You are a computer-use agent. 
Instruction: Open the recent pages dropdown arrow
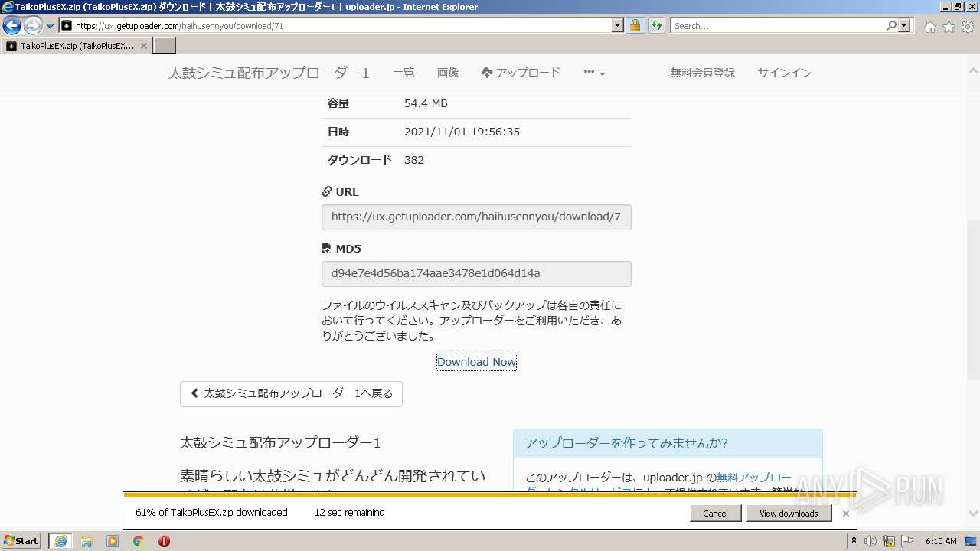pyautogui.click(x=51, y=26)
